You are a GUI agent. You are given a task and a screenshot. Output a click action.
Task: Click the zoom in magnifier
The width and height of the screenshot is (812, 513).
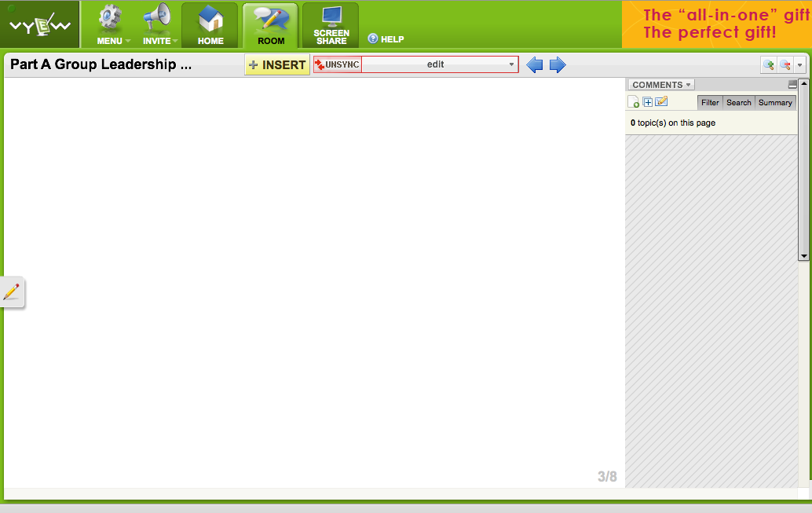coord(769,64)
